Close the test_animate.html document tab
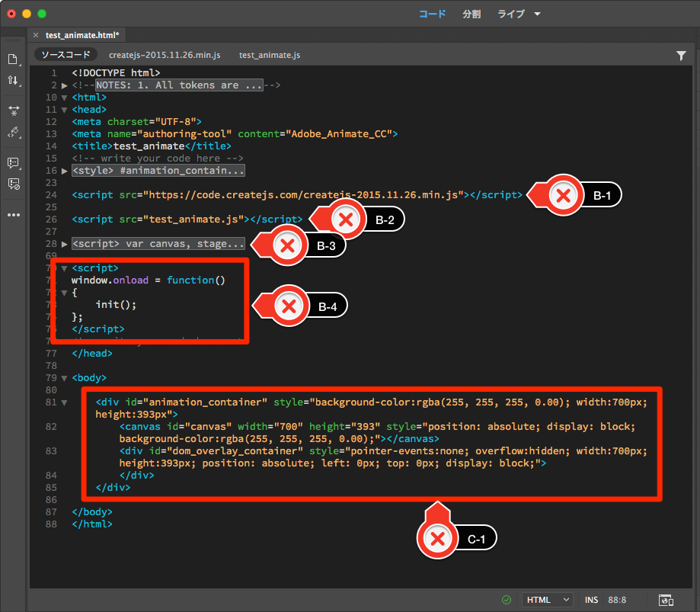 (x=36, y=35)
